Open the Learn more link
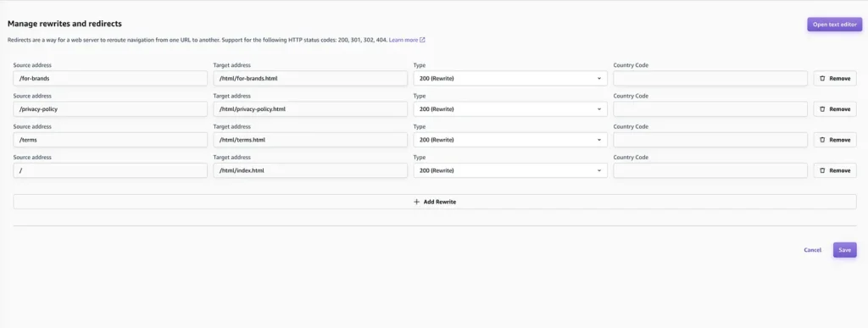 [x=403, y=40]
